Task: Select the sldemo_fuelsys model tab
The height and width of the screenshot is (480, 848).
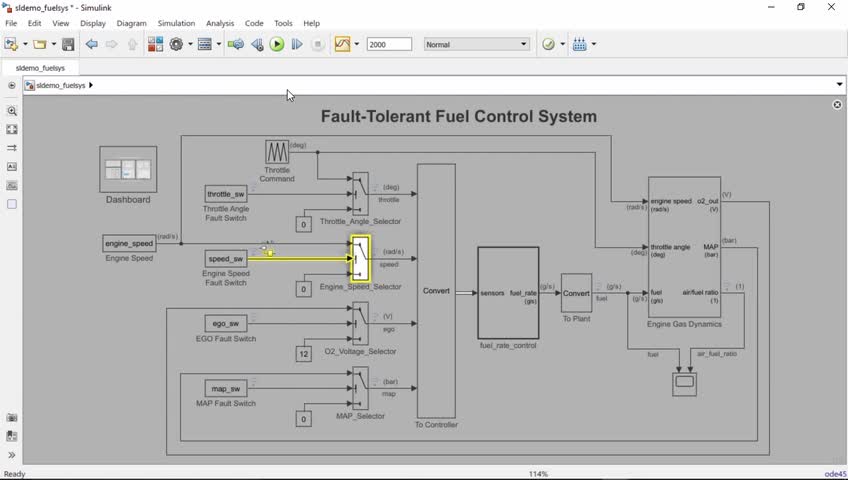Action: point(40,68)
